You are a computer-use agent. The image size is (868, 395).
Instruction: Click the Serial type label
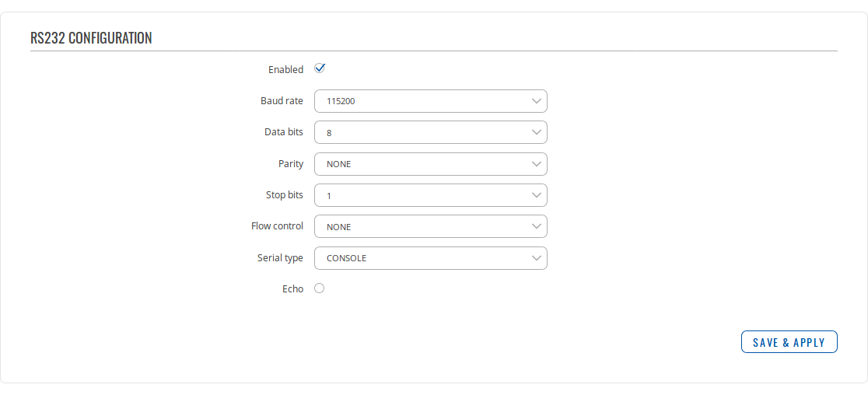[x=280, y=258]
